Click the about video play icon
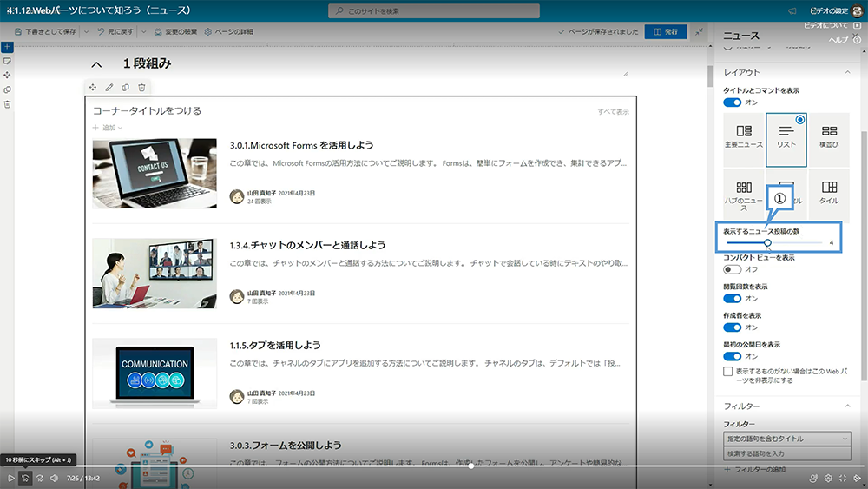Image resolution: width=868 pixels, height=489 pixels. tap(857, 25)
